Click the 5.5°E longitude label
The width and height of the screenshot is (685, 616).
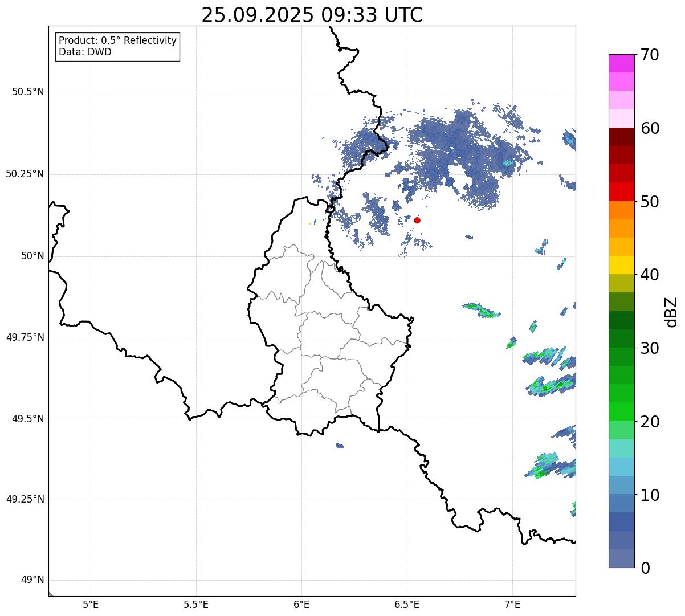click(196, 604)
